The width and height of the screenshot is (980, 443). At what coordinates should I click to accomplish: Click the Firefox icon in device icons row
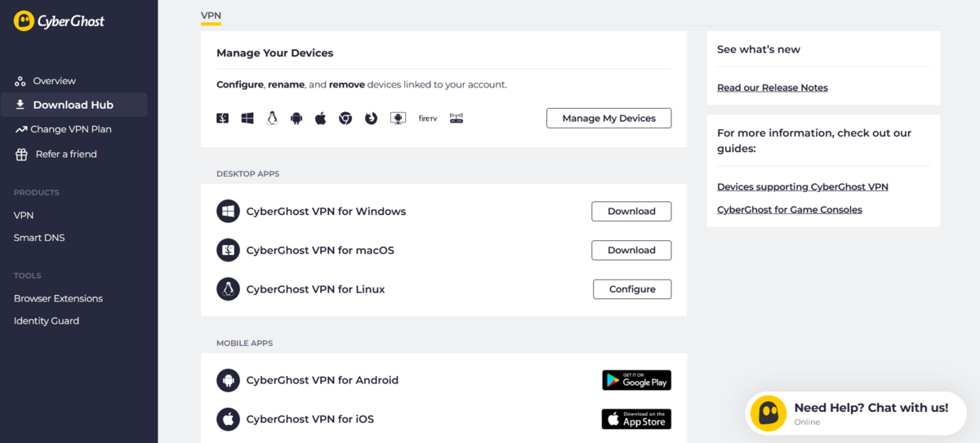click(x=371, y=119)
